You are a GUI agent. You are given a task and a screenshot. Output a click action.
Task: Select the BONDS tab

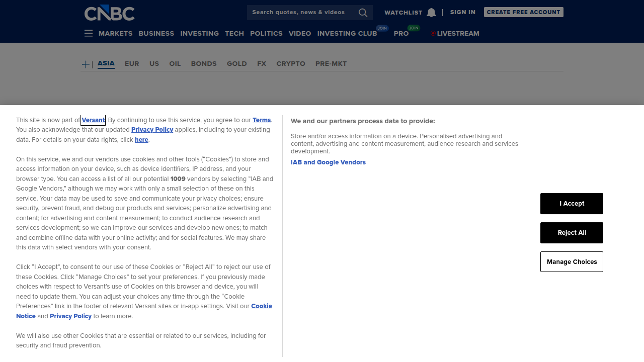(204, 64)
